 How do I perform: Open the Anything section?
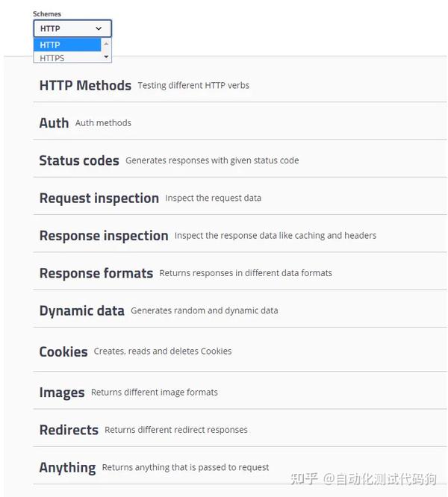[x=67, y=468]
